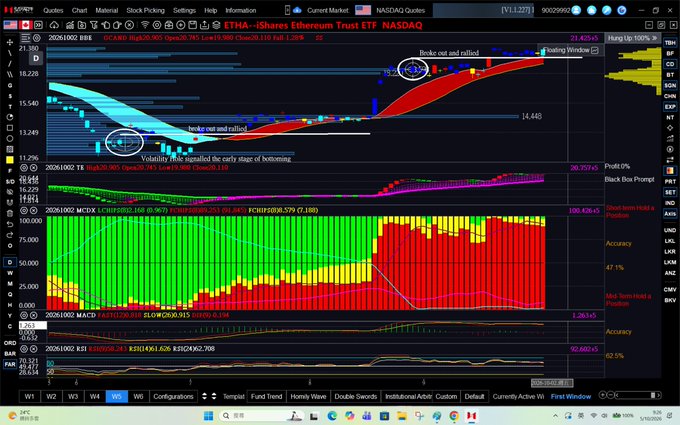Click the hide drawings eye-slash icon

tap(10, 192)
